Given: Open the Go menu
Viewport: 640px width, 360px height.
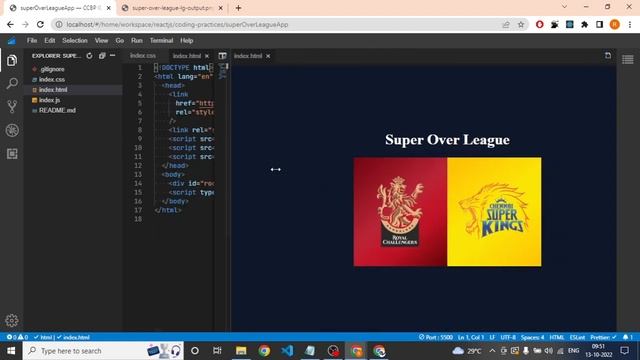Looking at the screenshot, I should click(x=120, y=40).
